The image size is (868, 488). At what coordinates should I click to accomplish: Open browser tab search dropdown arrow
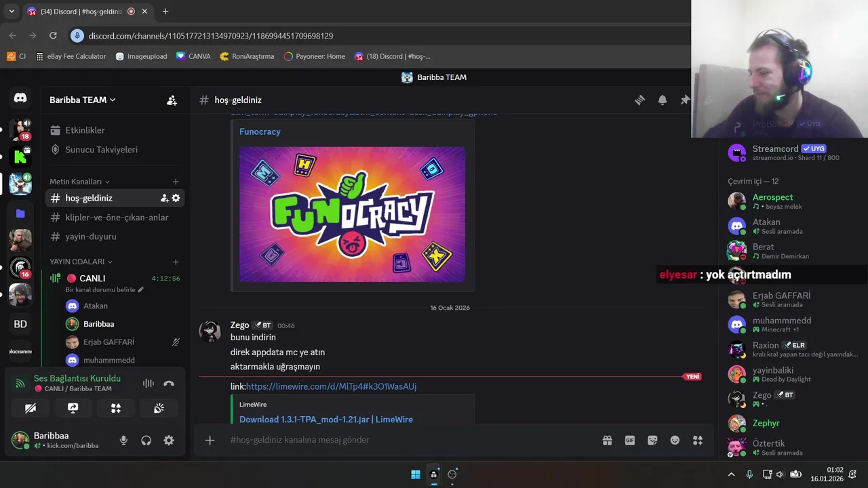point(12,11)
